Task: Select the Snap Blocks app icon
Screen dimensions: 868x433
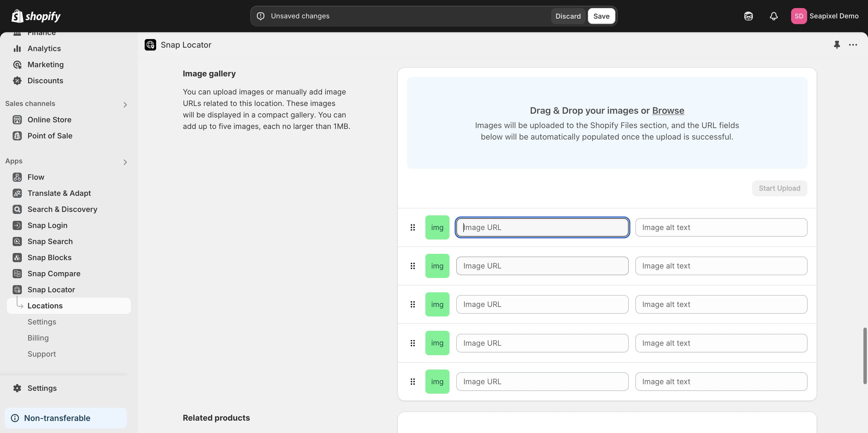Action: pyautogui.click(x=17, y=257)
